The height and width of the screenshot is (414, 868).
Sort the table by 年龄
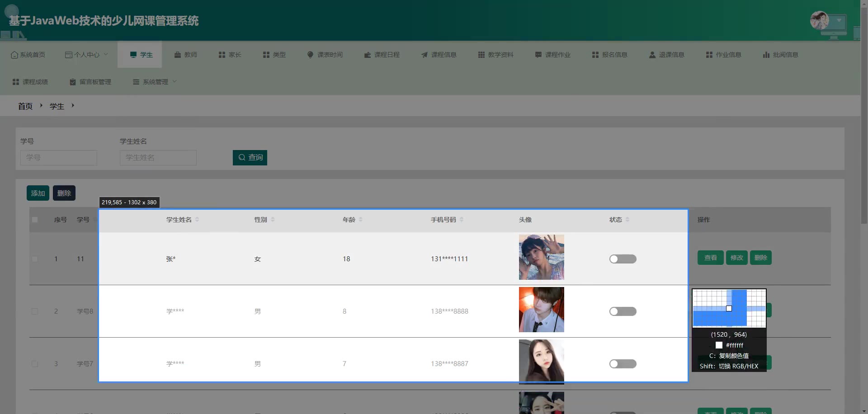361,220
